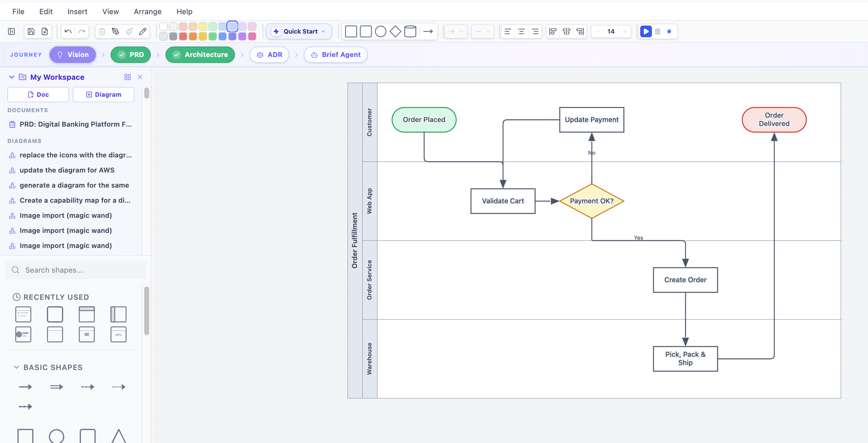Screen dimensions: 868x443
Task: Pick the saturated pink color swatch
Action: pos(252,36)
